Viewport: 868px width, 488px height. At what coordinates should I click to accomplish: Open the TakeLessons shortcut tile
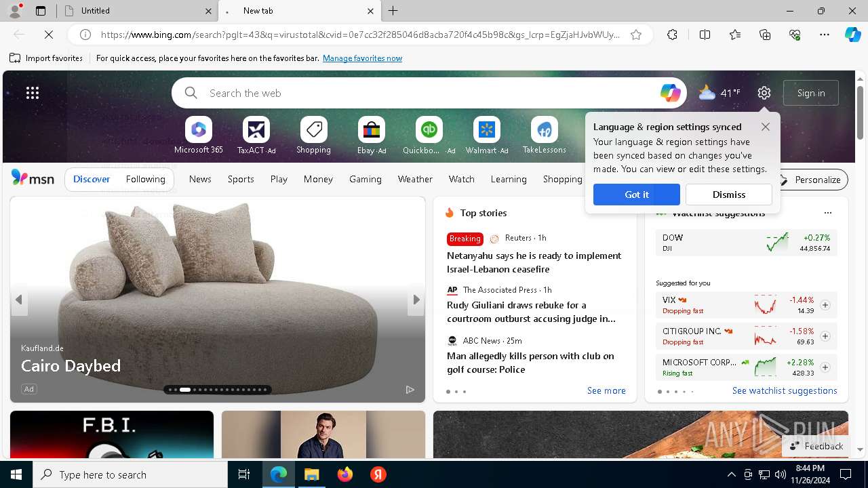tap(544, 136)
